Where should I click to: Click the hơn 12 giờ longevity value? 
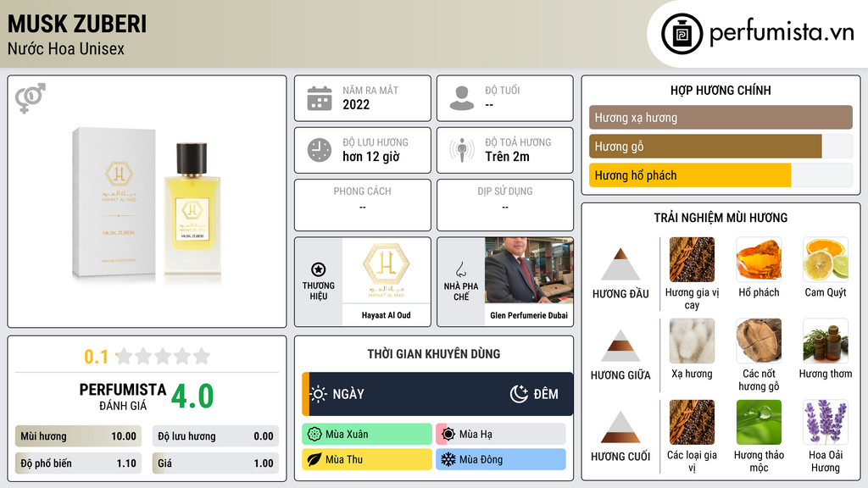click(371, 157)
